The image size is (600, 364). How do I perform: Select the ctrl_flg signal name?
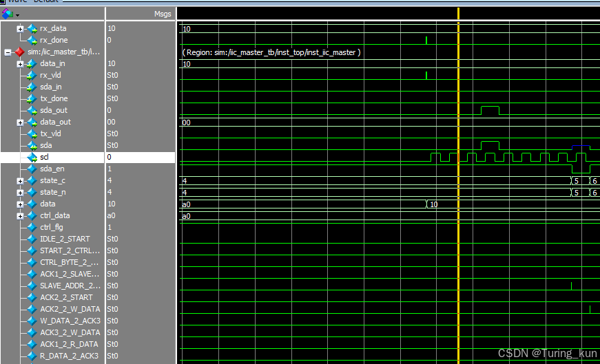[52, 228]
